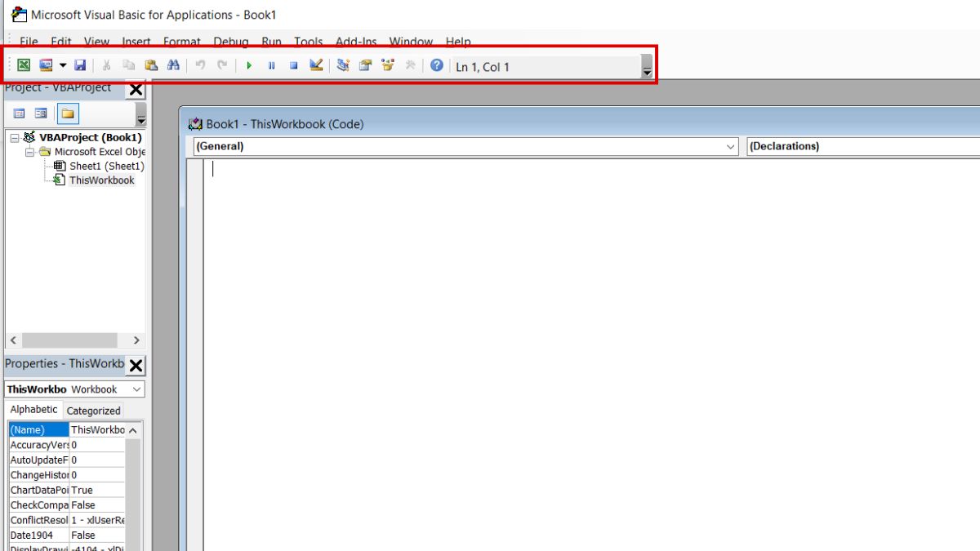Click the Undo arrow icon
Image resolution: width=980 pixels, height=551 pixels.
(200, 66)
